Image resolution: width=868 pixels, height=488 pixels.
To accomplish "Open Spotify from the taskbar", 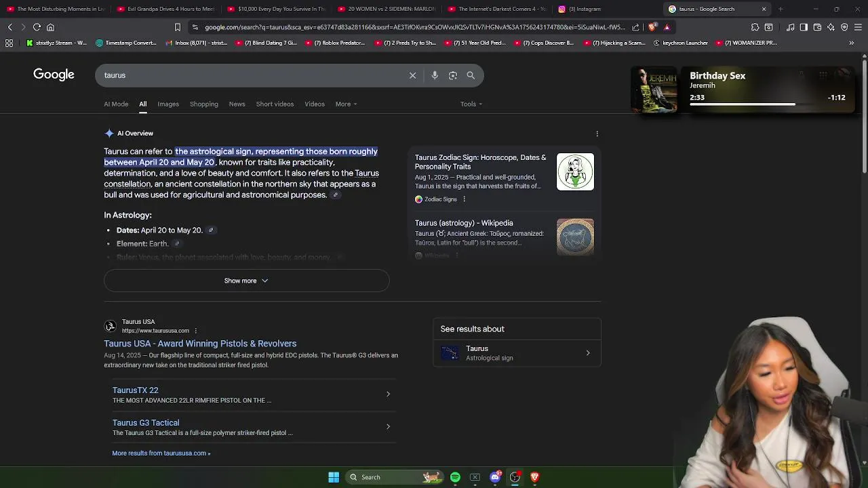I will [x=455, y=477].
